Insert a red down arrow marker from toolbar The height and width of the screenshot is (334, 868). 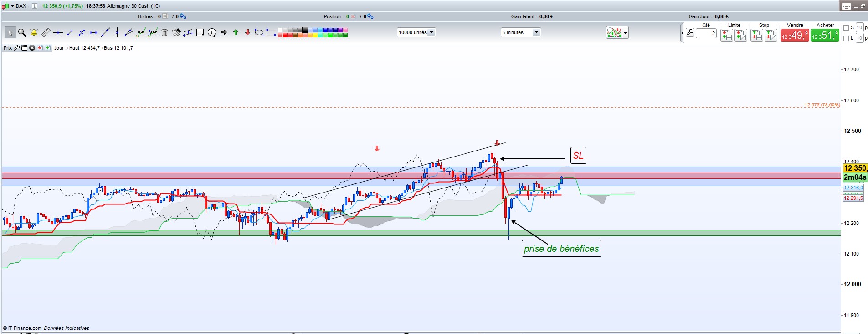click(247, 32)
